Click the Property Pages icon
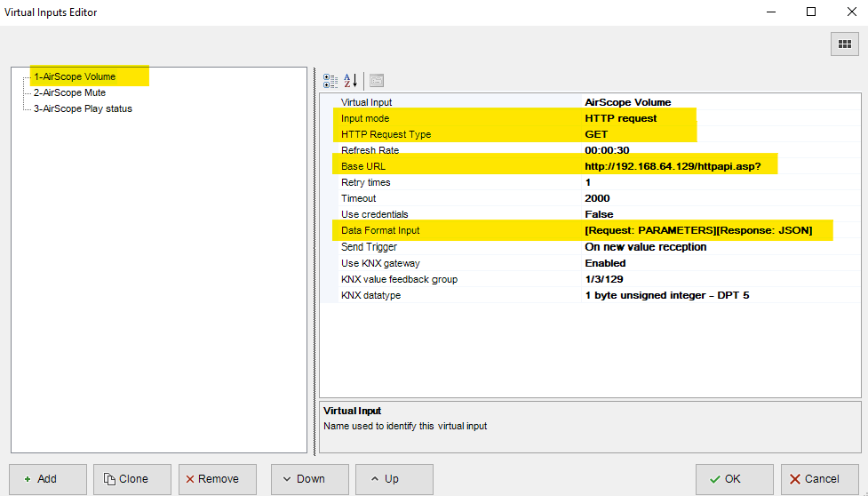Viewport: 868px width, 496px height. (376, 80)
